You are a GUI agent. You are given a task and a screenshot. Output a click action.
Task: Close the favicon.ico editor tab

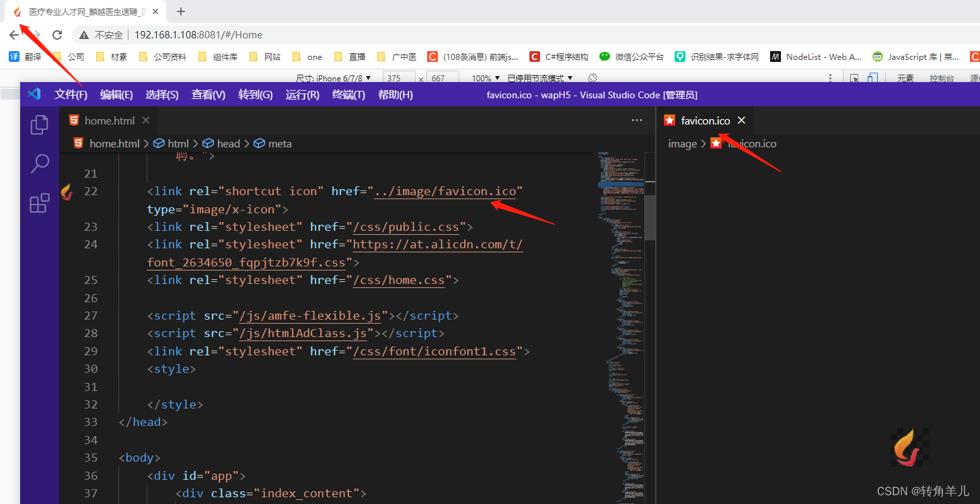742,120
